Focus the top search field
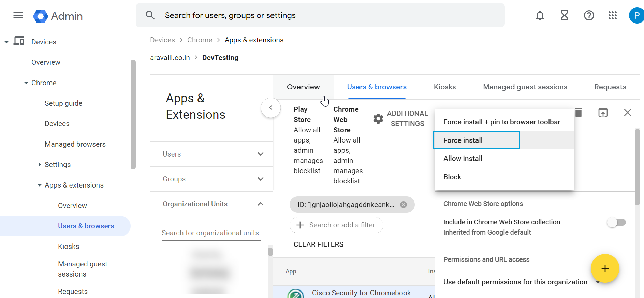Viewport: 644px width, 298px height. 320,15
